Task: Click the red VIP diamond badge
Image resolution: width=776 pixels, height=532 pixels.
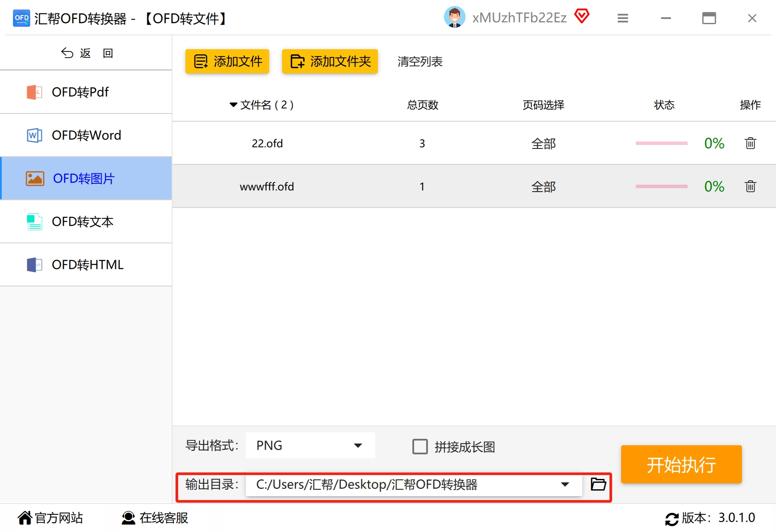Action: [581, 16]
